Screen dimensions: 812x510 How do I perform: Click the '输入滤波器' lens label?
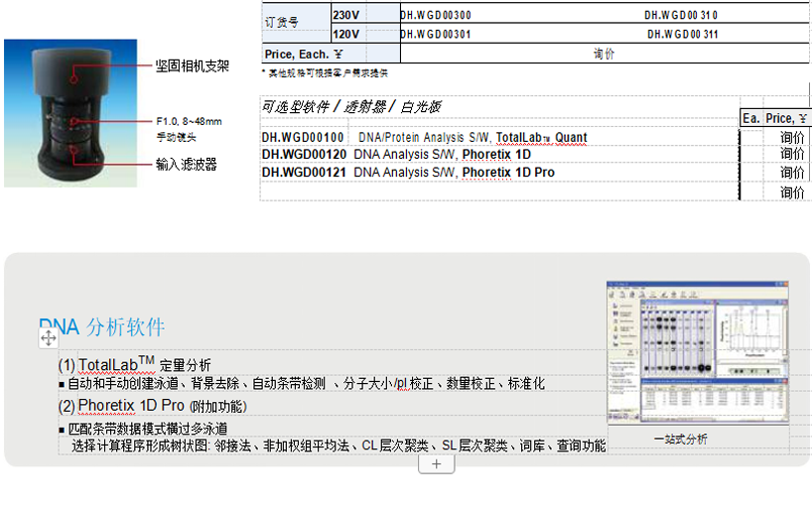pos(186,164)
